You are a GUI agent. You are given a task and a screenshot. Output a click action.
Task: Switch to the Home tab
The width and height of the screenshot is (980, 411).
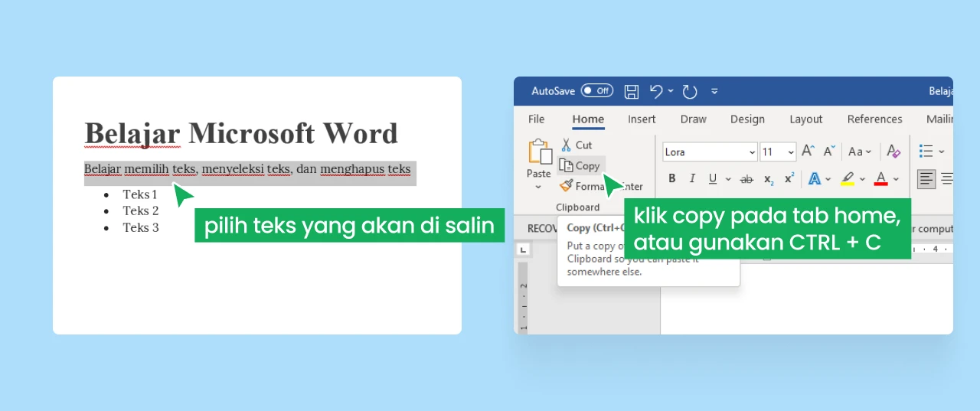tap(588, 119)
